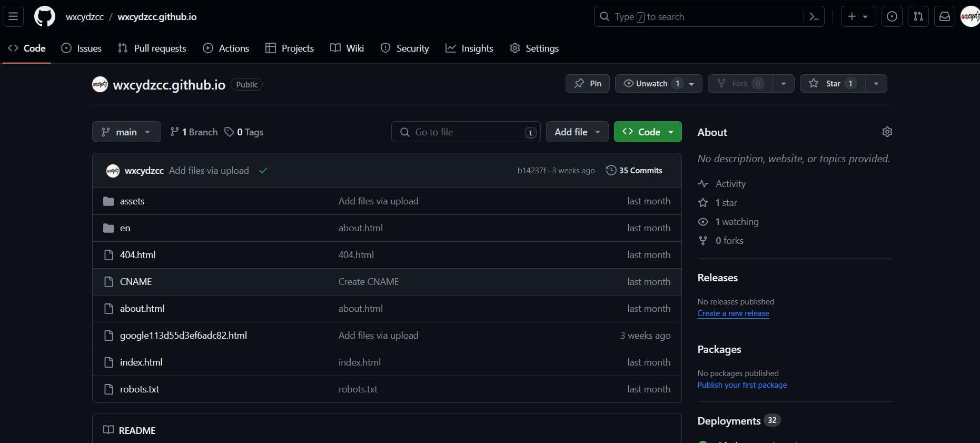Open the Projects tab
This screenshot has width=980, height=443.
[x=290, y=48]
